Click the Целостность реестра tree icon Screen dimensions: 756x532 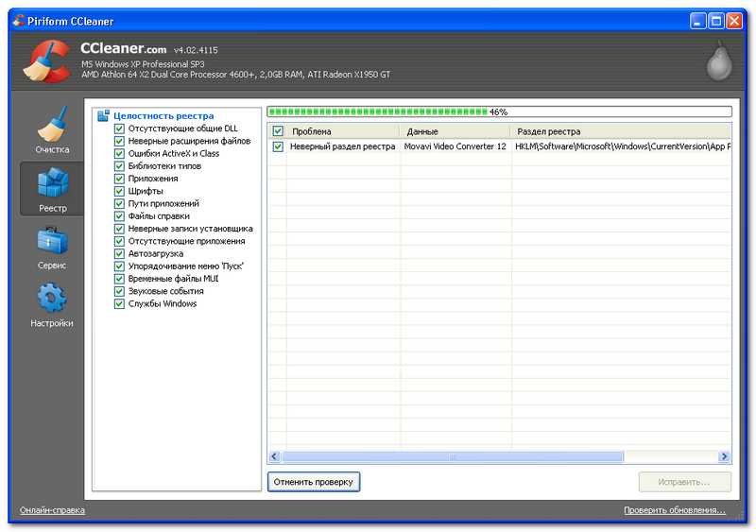coord(103,116)
